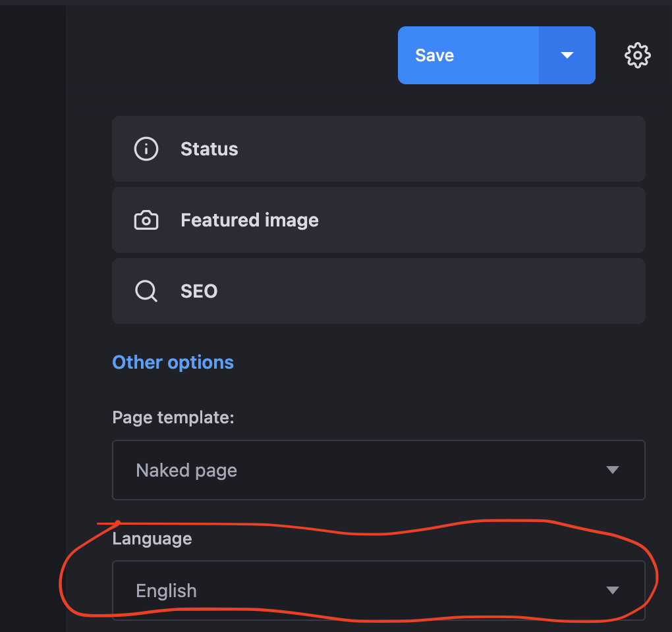Click the magnifier icon beside SEO
This screenshot has height=632, width=672.
point(146,291)
